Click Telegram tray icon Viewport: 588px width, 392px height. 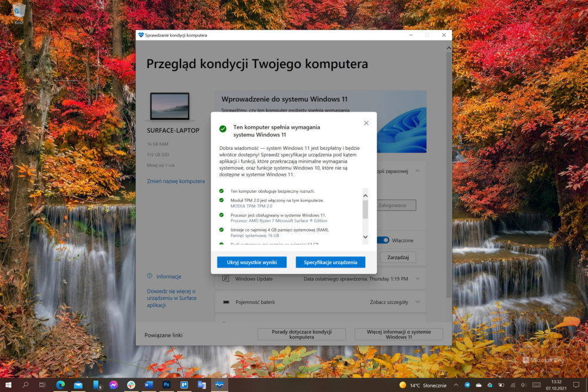pyautogui.click(x=467, y=385)
